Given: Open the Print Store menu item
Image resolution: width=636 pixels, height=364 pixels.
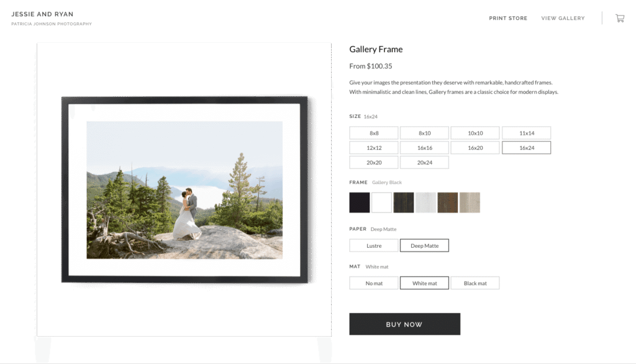Looking at the screenshot, I should click(508, 18).
